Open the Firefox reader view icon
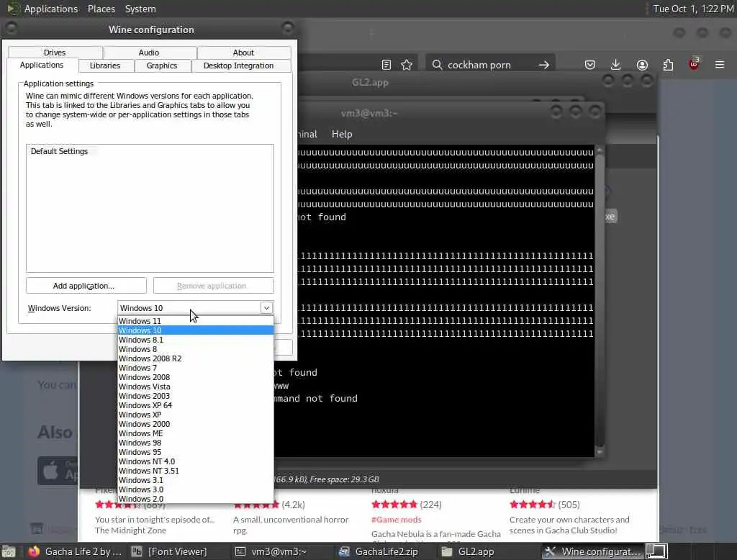 386,65
